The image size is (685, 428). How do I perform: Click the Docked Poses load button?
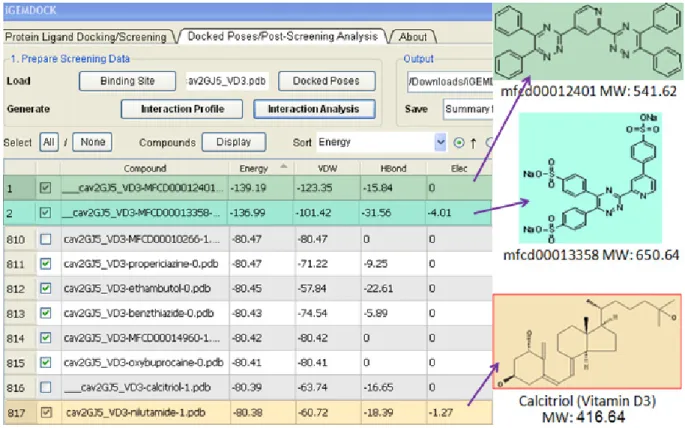point(326,81)
